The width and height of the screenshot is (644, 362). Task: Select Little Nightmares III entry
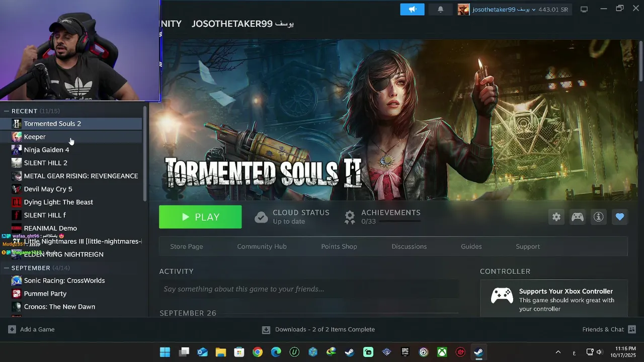pyautogui.click(x=71, y=241)
